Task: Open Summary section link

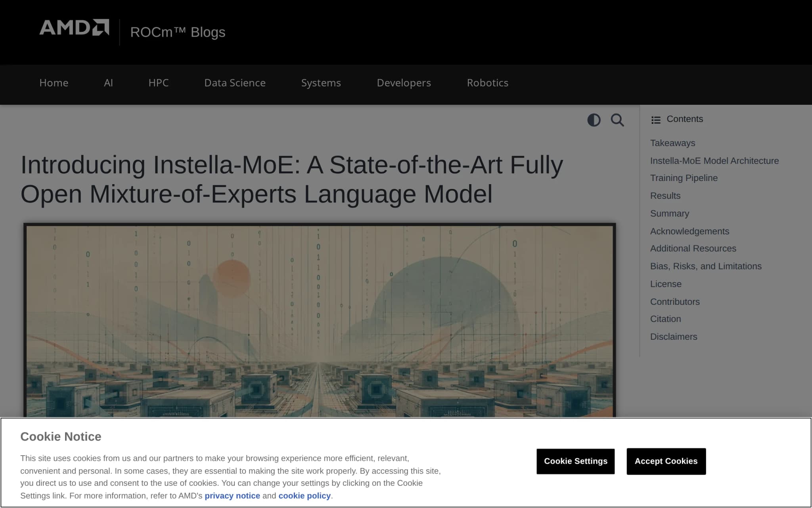Action: click(669, 214)
